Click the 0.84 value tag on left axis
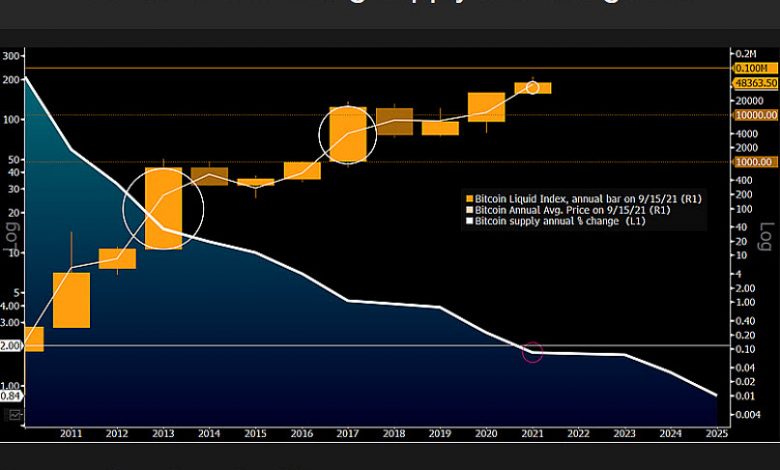The height and width of the screenshot is (470, 780). (x=11, y=396)
